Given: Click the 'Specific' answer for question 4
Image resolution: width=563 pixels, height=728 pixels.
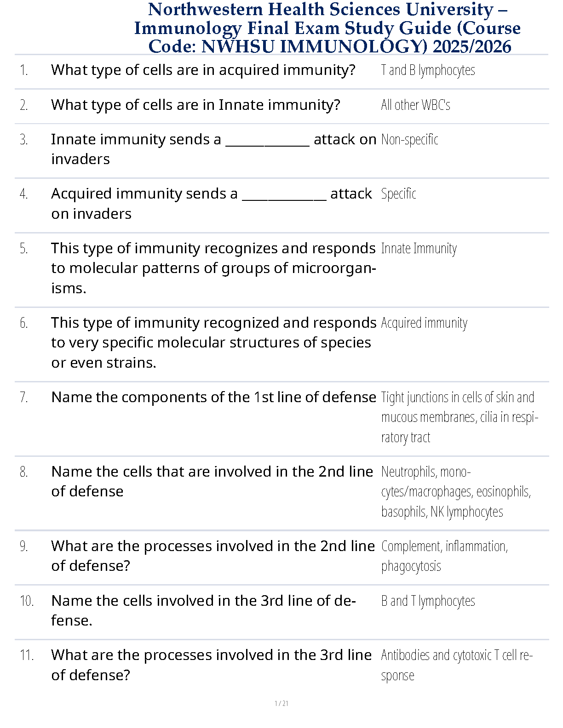Looking at the screenshot, I should (398, 194).
